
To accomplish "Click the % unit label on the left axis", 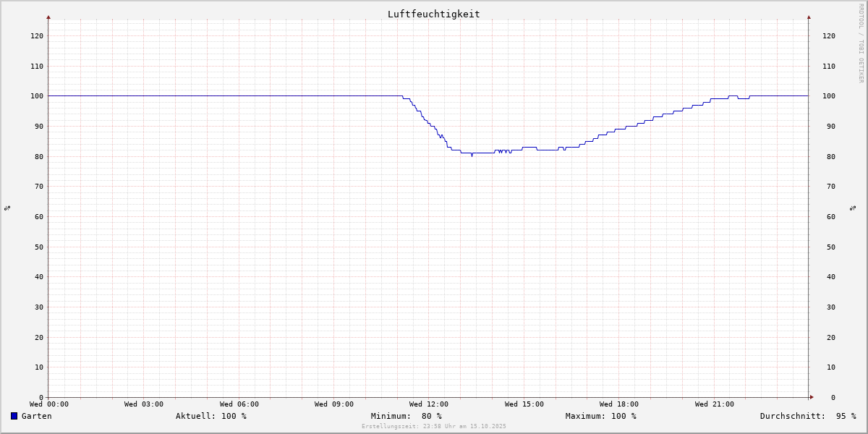I will point(7,208).
